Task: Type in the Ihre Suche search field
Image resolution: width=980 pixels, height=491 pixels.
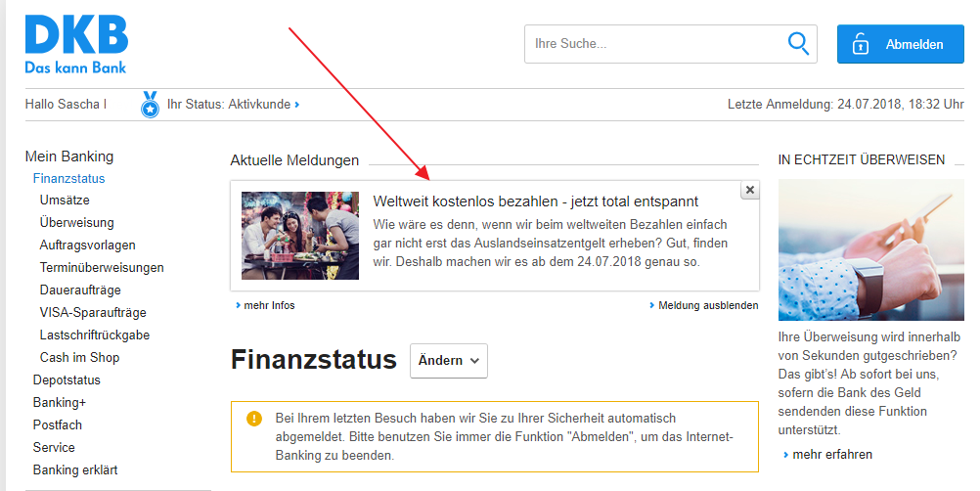Action: point(655,44)
